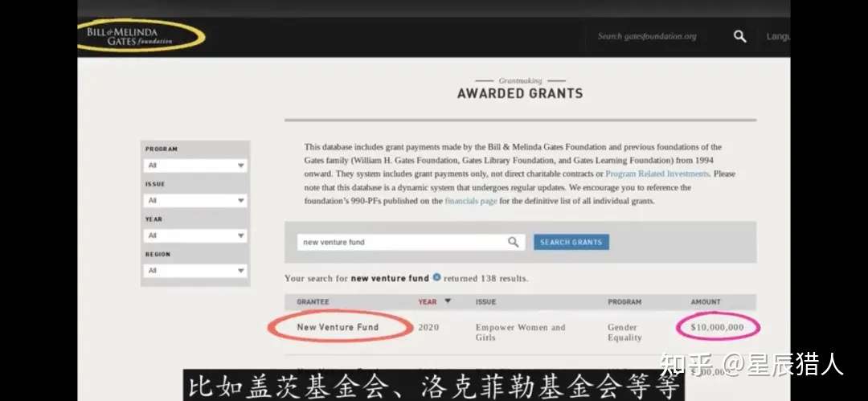The width and height of the screenshot is (868, 401).
Task: Sort by the Year column header
Action: coord(428,302)
